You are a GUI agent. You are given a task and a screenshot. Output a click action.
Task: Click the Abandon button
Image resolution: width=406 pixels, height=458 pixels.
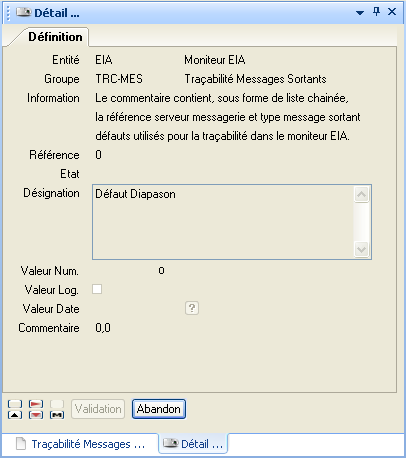pyautogui.click(x=159, y=409)
